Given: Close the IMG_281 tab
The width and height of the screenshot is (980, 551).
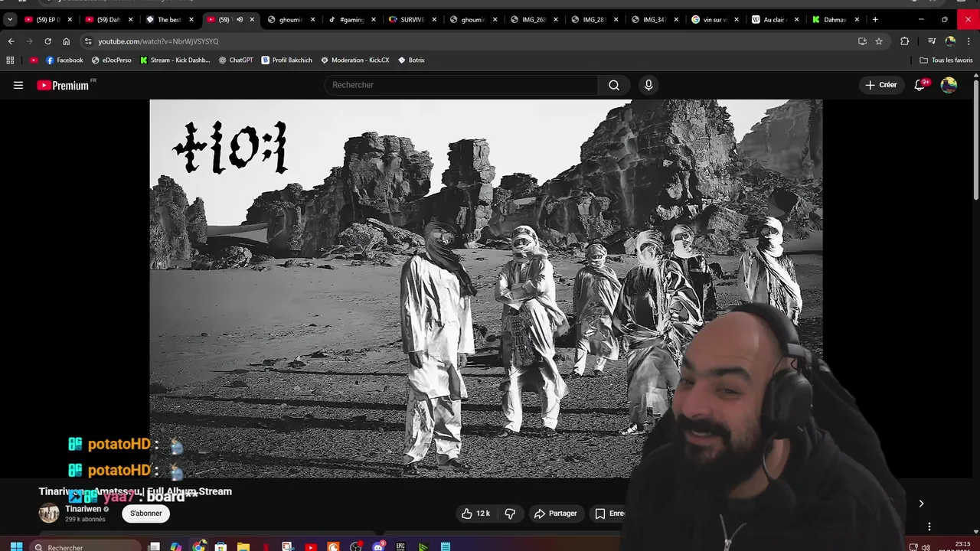Looking at the screenshot, I should point(617,20).
